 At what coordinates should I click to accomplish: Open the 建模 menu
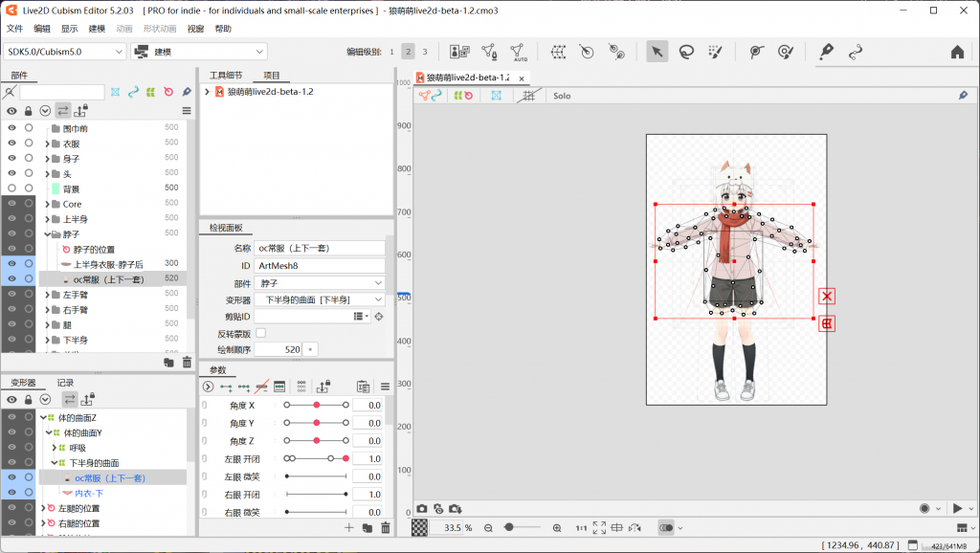97,29
